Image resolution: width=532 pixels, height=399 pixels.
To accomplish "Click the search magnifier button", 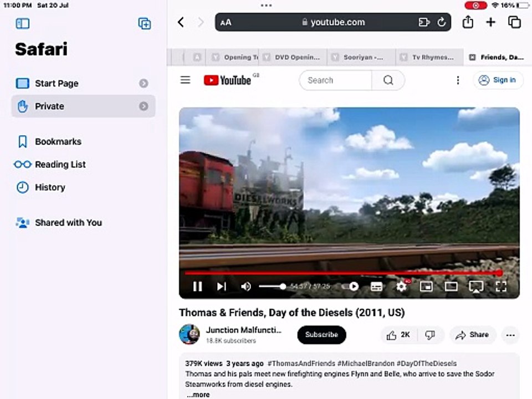I will [388, 80].
